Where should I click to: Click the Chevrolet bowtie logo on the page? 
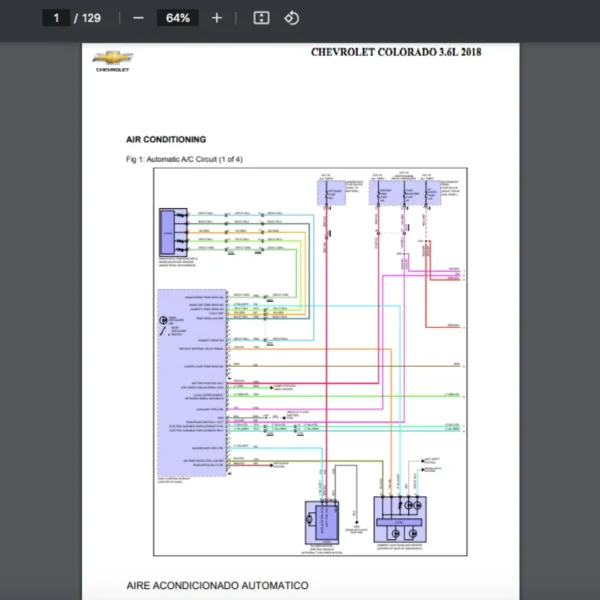pyautogui.click(x=111, y=58)
